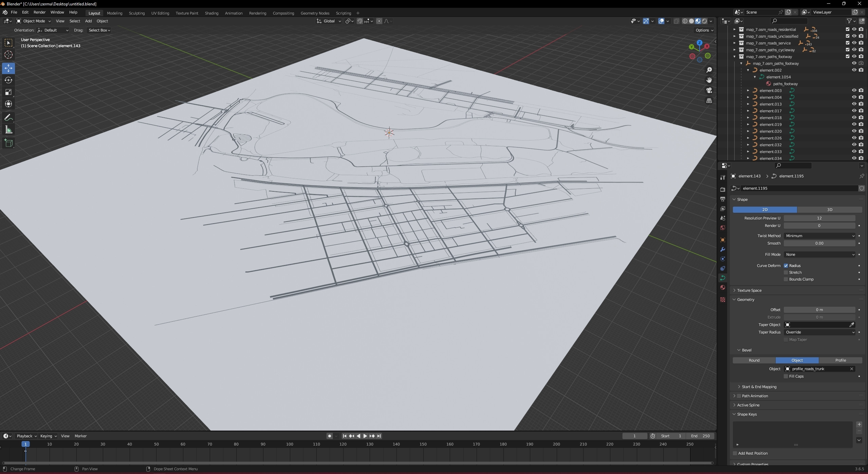Enable the Bounds Clamp checkbox
868x474 pixels.
[786, 279]
